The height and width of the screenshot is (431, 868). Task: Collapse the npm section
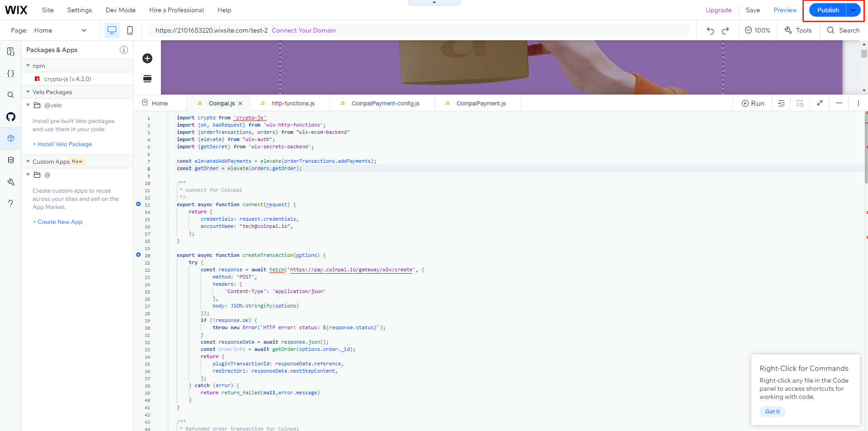(28, 66)
